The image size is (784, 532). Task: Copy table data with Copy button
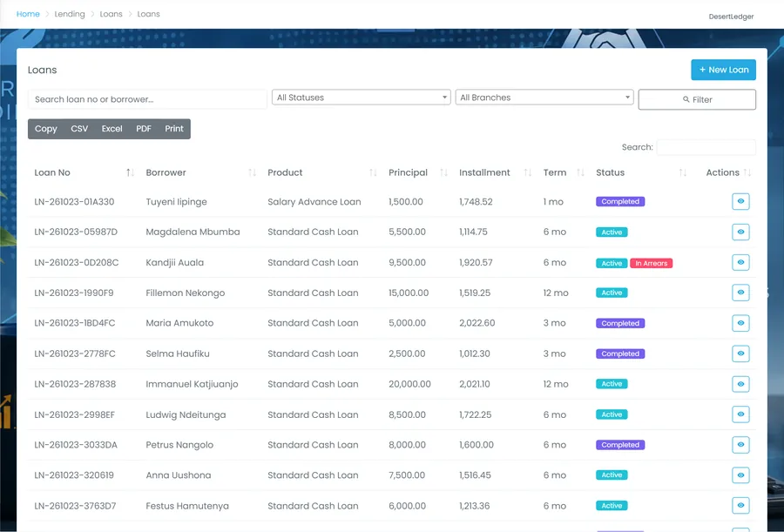tap(46, 129)
